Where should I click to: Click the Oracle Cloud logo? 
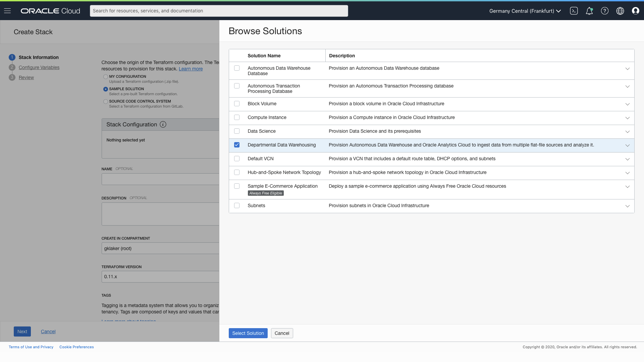(x=50, y=11)
